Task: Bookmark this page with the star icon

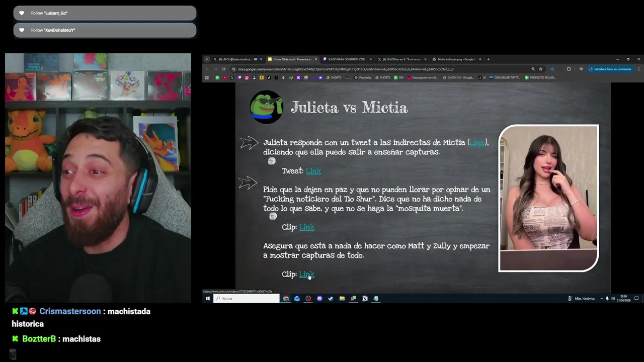Action: [x=541, y=69]
